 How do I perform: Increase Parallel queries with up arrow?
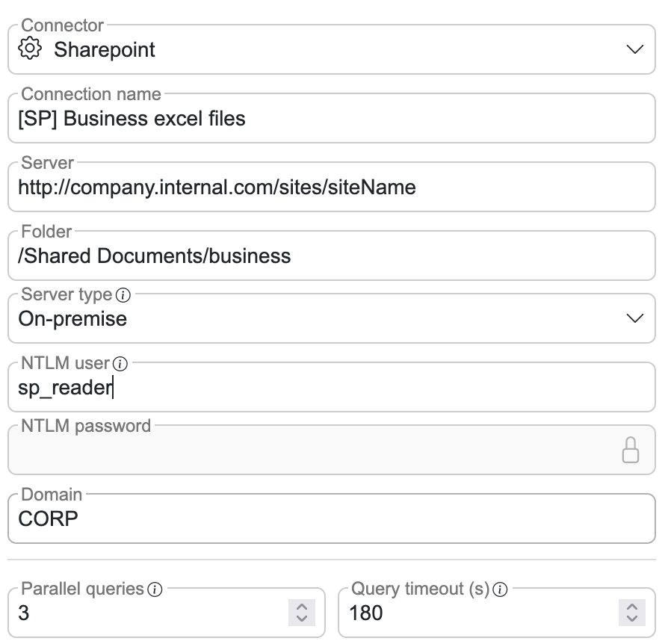[302, 606]
